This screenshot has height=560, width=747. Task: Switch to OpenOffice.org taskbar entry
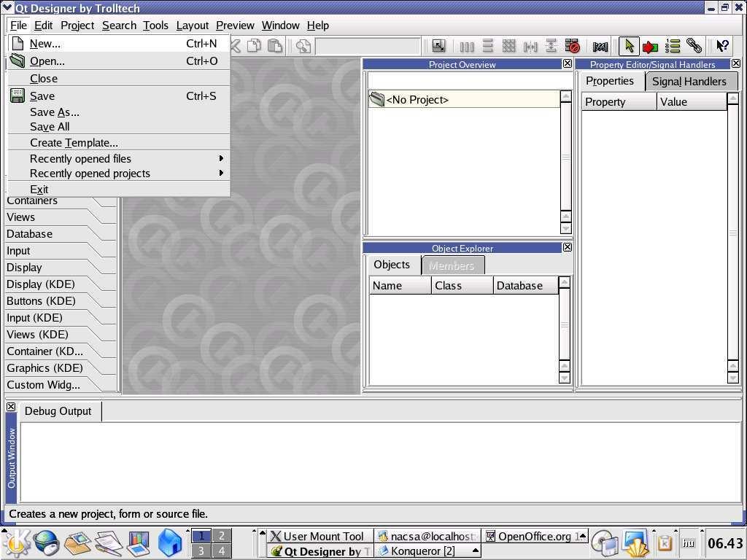click(x=535, y=536)
